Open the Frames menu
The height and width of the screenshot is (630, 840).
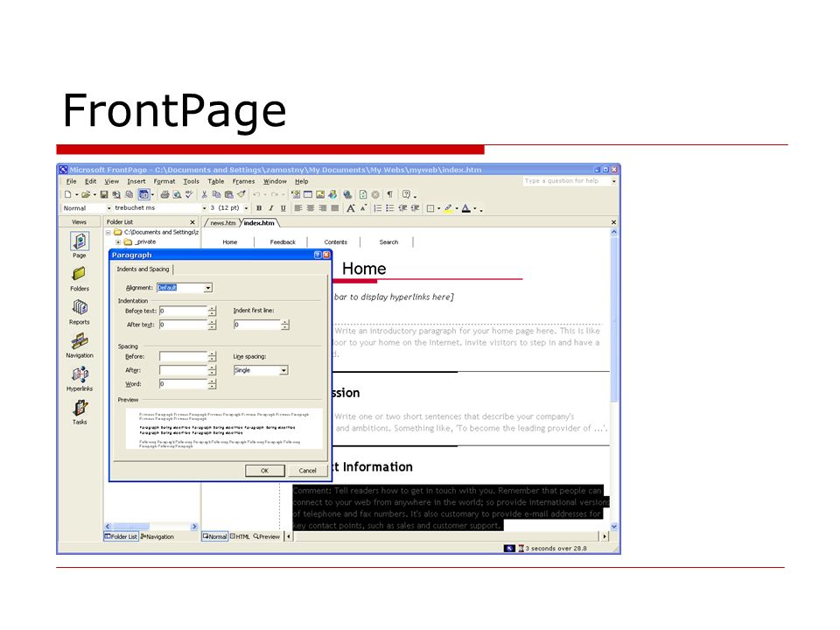tap(244, 182)
